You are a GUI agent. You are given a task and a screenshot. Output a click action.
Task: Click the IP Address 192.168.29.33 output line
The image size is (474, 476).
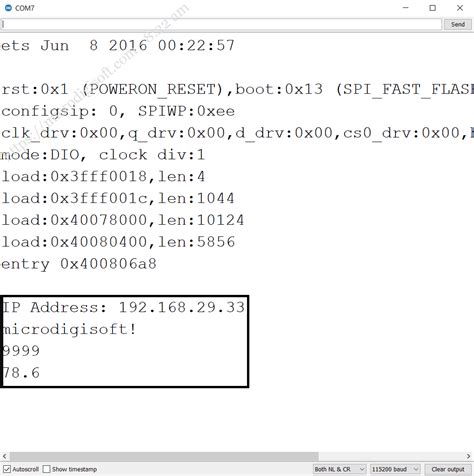coord(123,307)
